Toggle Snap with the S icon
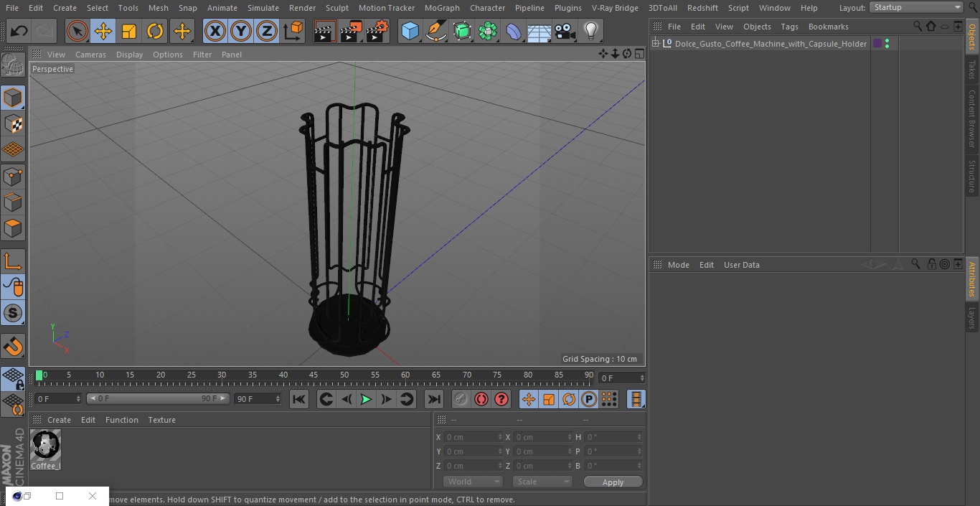This screenshot has height=506, width=980. tap(13, 313)
